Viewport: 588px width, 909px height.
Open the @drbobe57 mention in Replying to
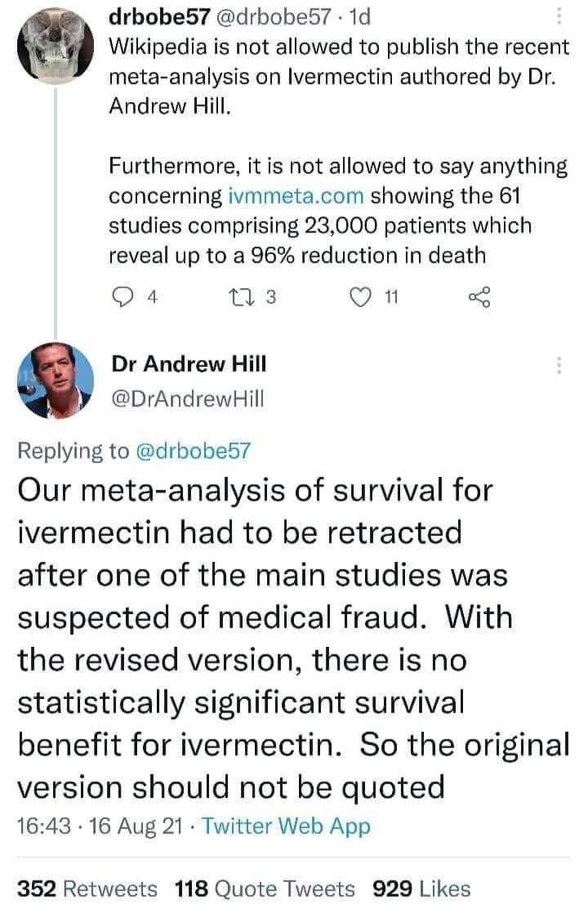tap(194, 448)
